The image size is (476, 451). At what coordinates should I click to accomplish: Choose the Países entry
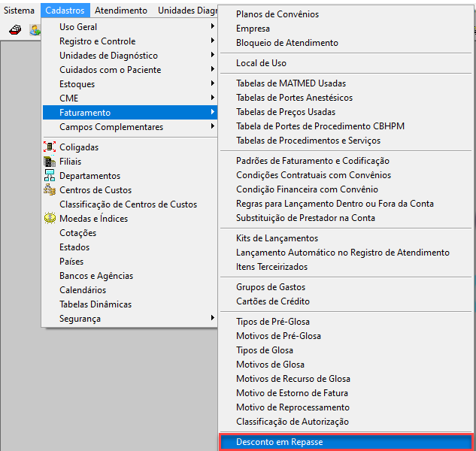129,262
